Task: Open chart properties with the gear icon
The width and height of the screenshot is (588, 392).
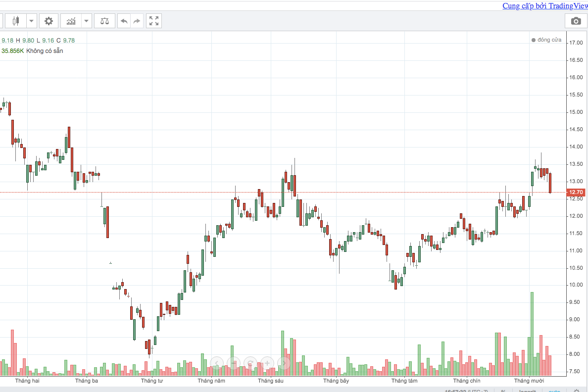Action: pyautogui.click(x=49, y=21)
